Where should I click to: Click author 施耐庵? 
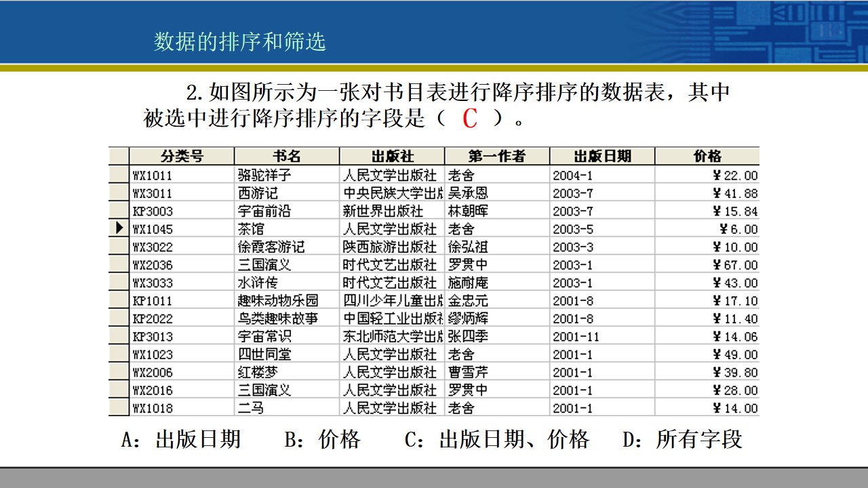[468, 283]
